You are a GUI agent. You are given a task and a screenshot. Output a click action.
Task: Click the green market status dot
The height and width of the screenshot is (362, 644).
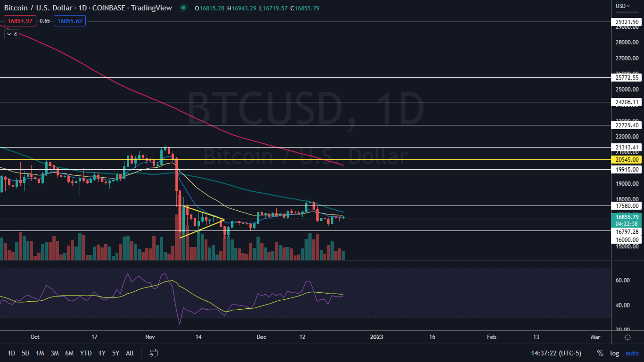point(183,8)
